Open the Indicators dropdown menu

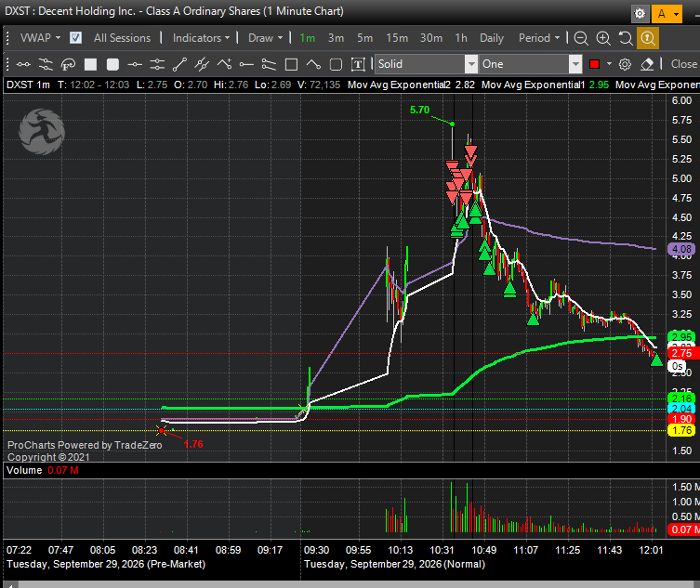pos(202,38)
